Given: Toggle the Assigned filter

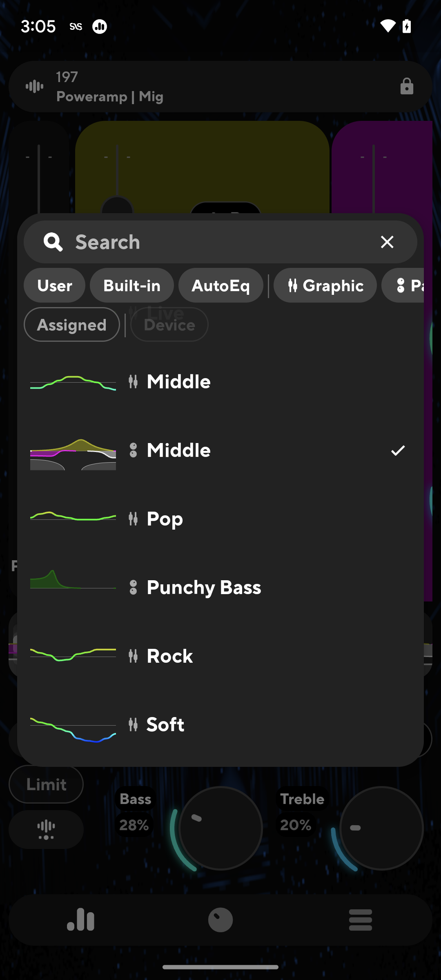Looking at the screenshot, I should click(71, 324).
